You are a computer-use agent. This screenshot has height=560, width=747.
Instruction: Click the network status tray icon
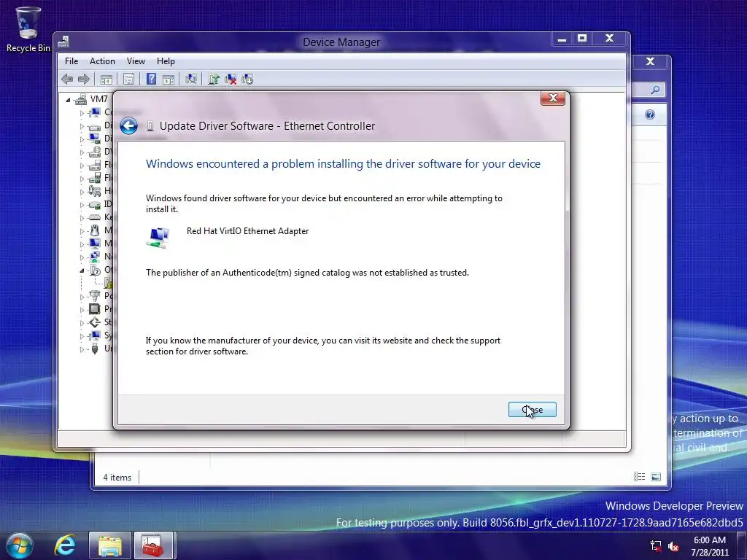click(x=656, y=546)
